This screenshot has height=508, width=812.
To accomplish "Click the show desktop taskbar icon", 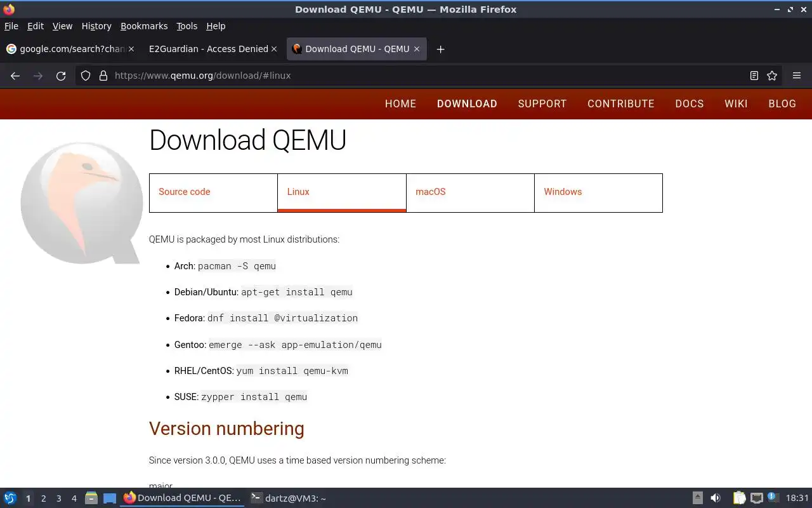I will click(x=110, y=498).
